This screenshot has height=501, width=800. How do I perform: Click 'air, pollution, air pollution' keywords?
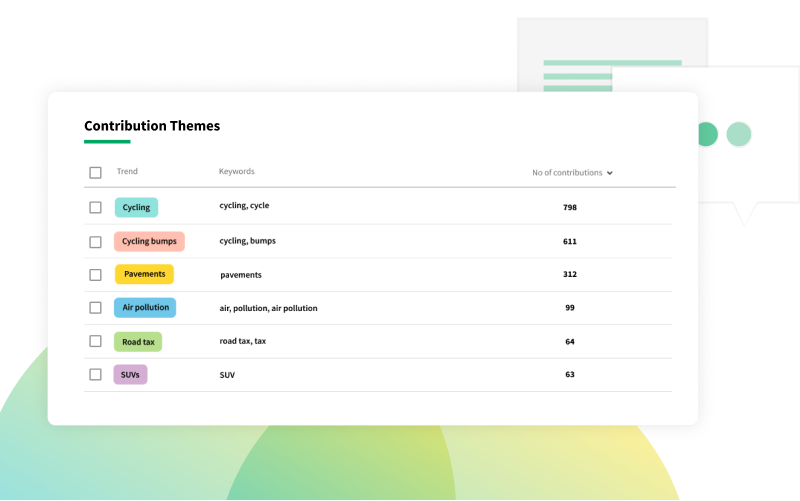point(268,308)
